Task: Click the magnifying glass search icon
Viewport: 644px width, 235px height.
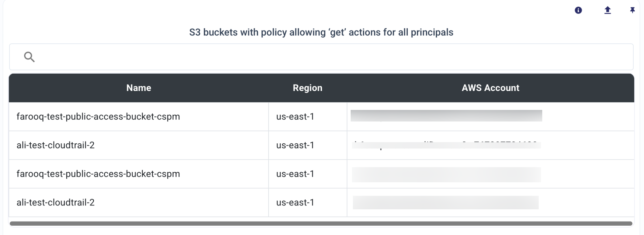Action: point(29,57)
